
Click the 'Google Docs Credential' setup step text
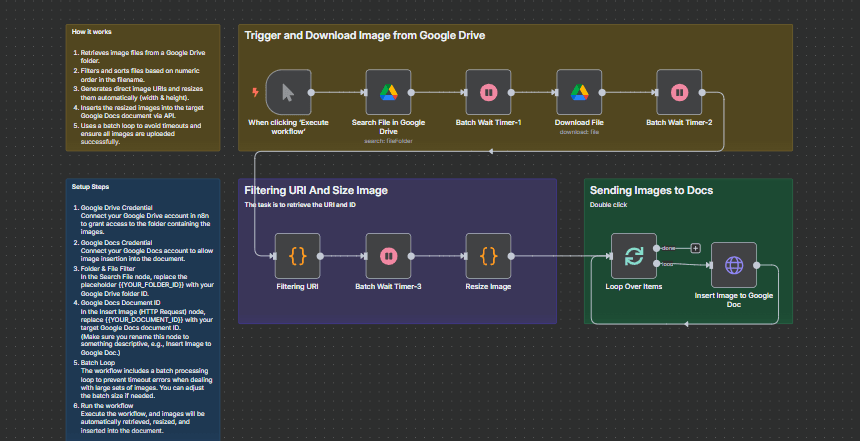pos(116,242)
